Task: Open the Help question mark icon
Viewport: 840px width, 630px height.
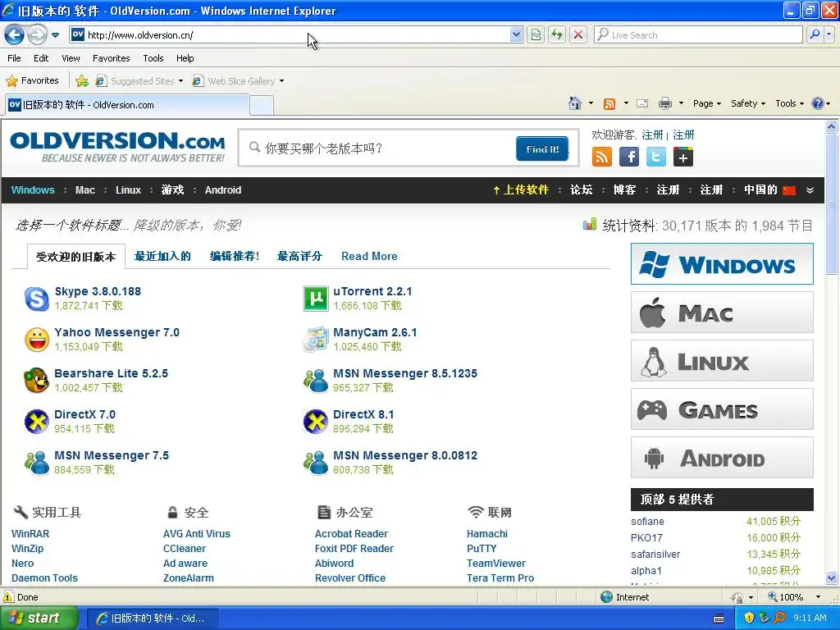Action: pyautogui.click(x=818, y=103)
